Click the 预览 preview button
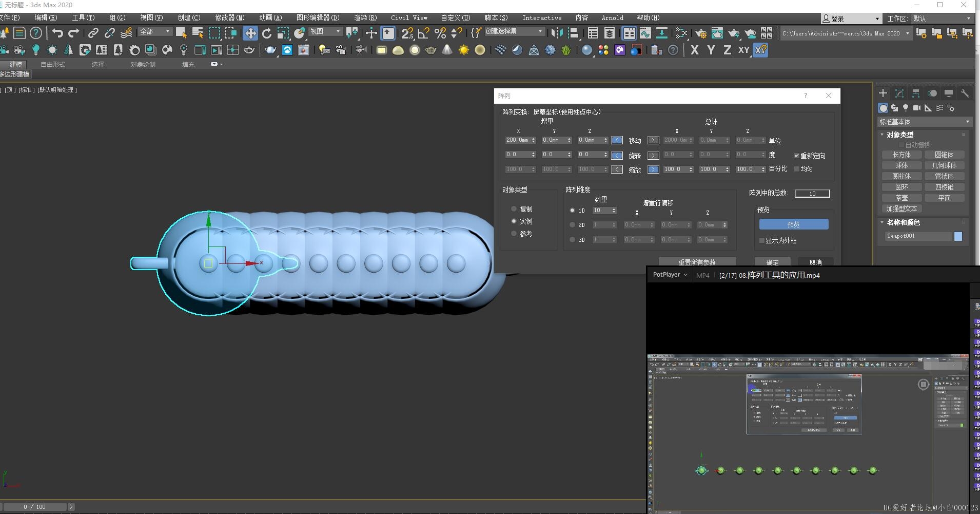980x514 pixels. (x=794, y=224)
